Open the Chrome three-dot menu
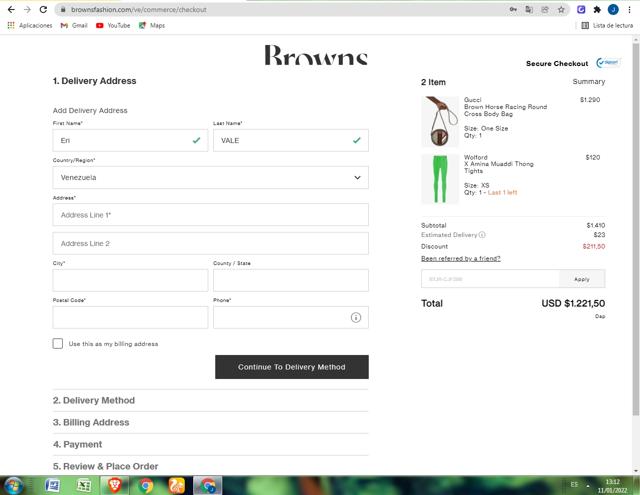The image size is (640, 495). [x=629, y=9]
